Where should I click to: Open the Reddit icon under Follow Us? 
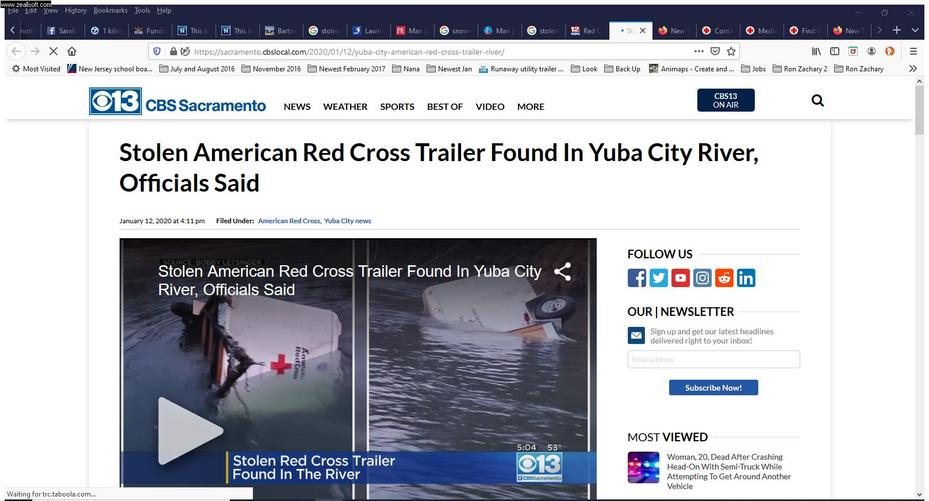[x=724, y=278]
